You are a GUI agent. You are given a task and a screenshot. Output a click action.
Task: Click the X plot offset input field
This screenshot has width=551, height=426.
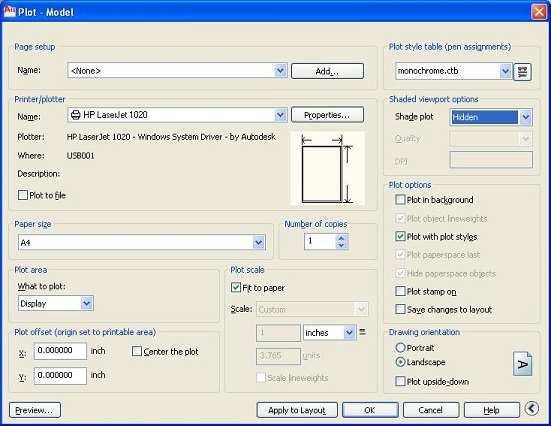[60, 351]
